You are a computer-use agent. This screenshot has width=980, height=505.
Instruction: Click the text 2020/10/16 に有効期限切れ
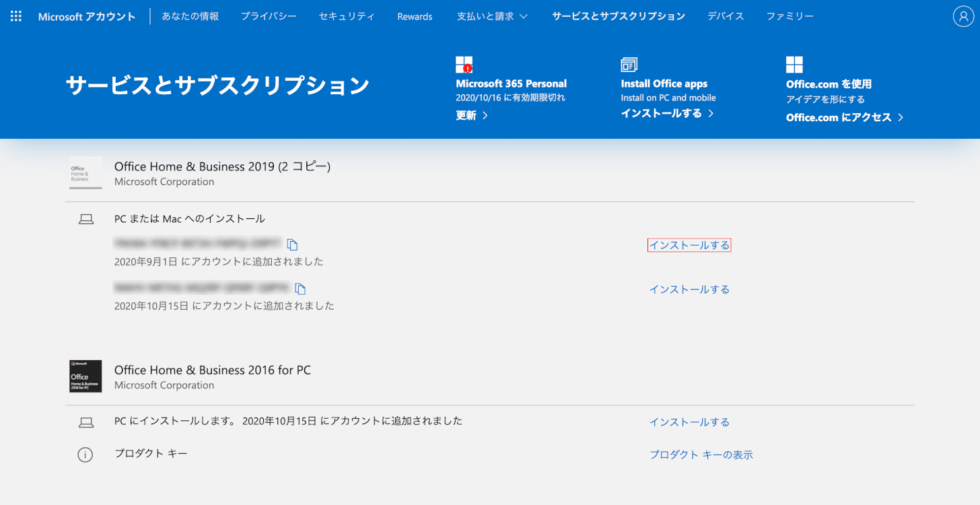510,98
